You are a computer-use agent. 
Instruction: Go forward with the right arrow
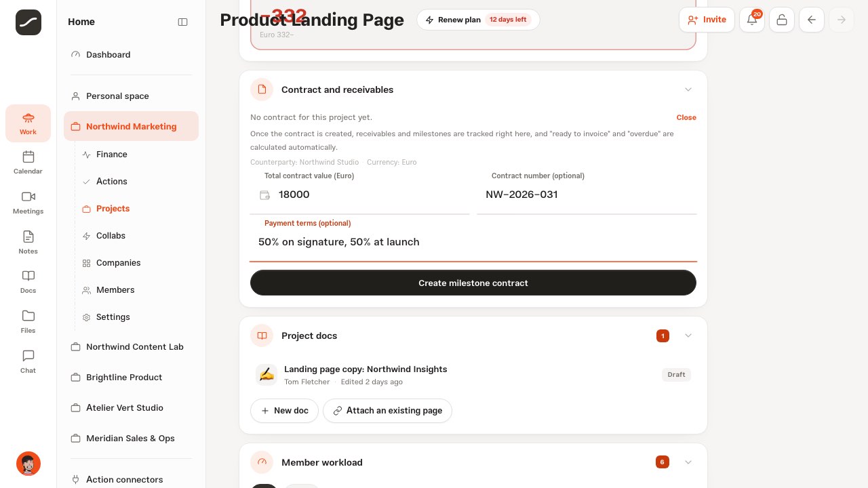click(842, 20)
